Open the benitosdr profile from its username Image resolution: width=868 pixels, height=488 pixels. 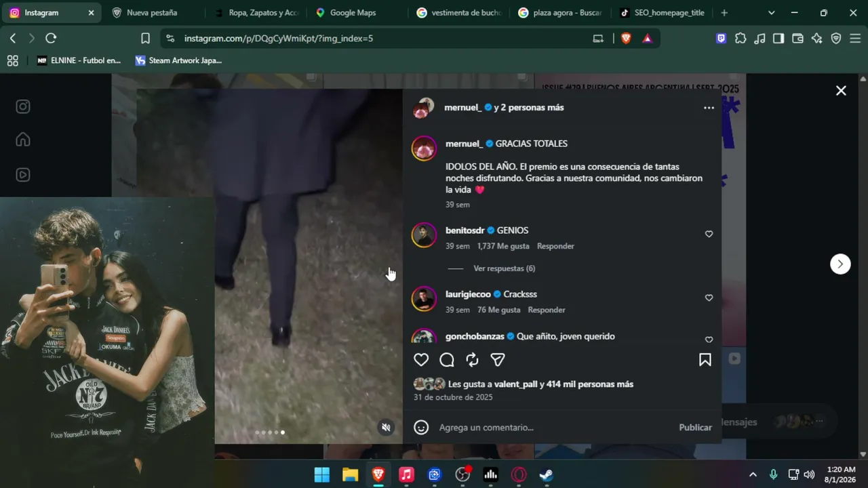point(465,230)
